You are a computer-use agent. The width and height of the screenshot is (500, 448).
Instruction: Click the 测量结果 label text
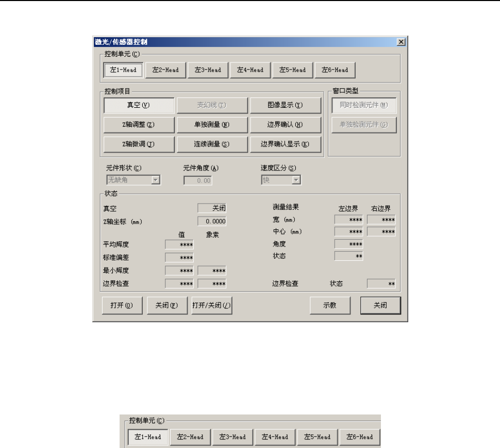pos(286,207)
